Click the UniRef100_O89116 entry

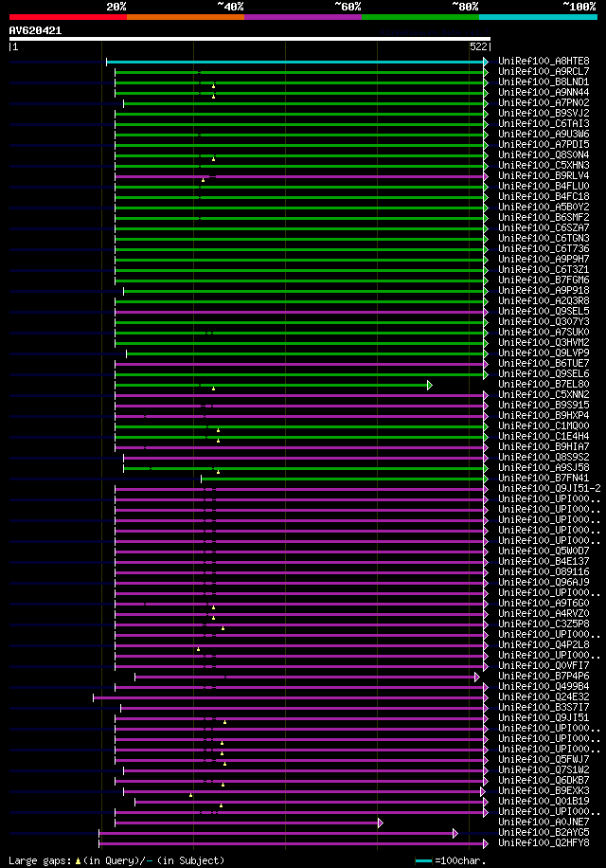[544, 572]
